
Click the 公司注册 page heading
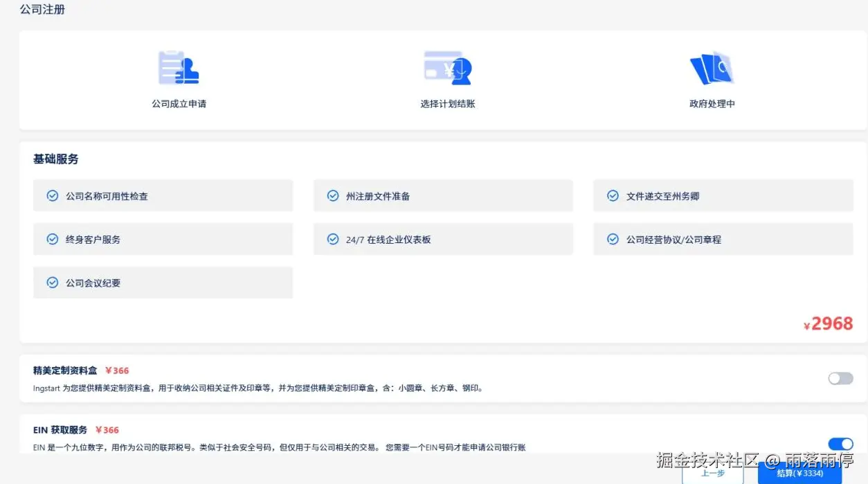point(42,10)
